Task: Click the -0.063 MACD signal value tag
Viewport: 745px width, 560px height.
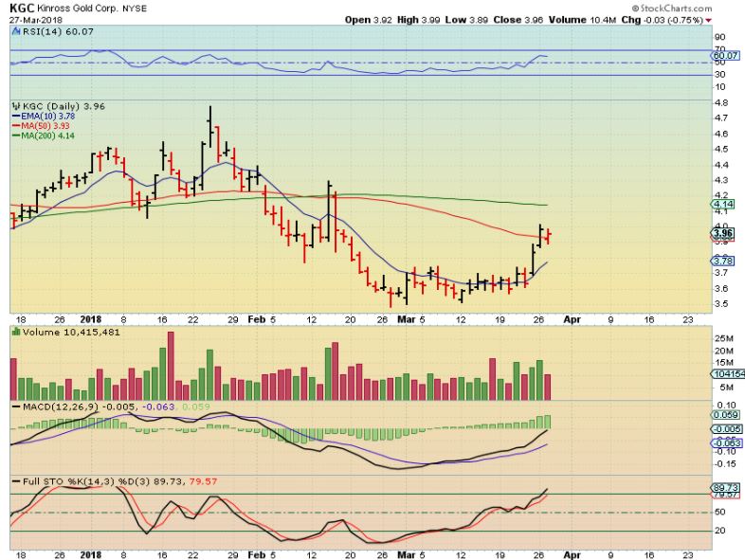Action: [725, 443]
